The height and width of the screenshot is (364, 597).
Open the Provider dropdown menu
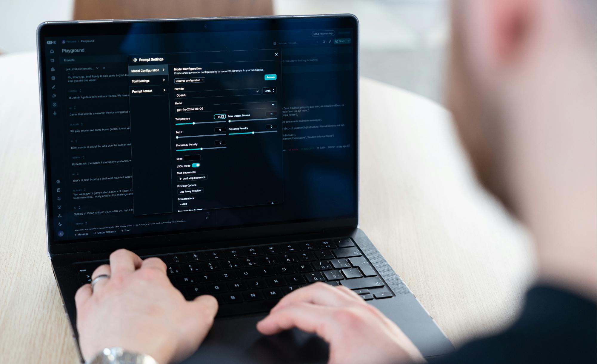(257, 91)
